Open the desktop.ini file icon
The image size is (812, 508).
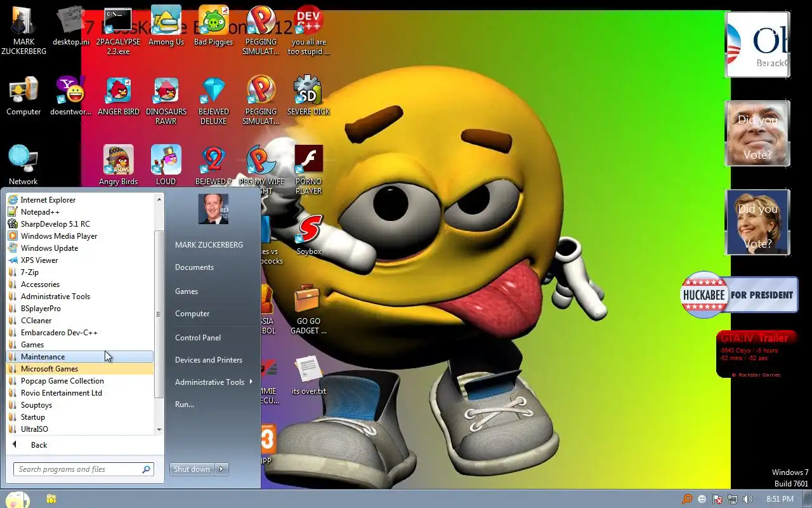coord(71,27)
